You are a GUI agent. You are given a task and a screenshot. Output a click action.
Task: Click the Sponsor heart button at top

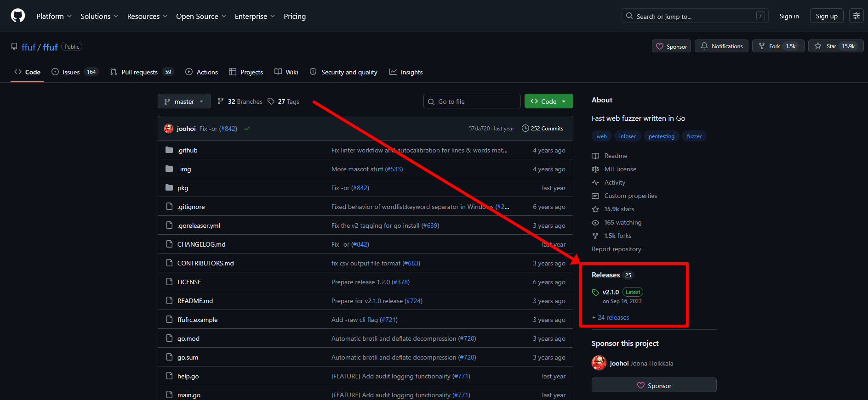pos(671,46)
